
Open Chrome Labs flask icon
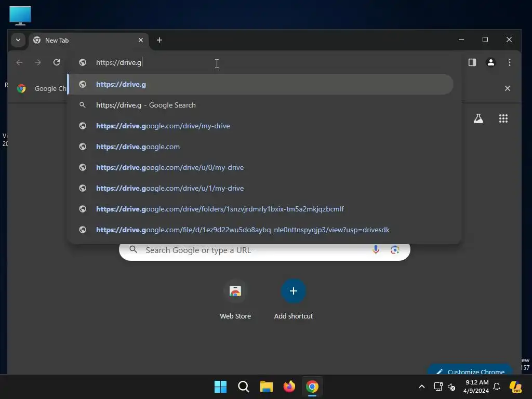478,118
